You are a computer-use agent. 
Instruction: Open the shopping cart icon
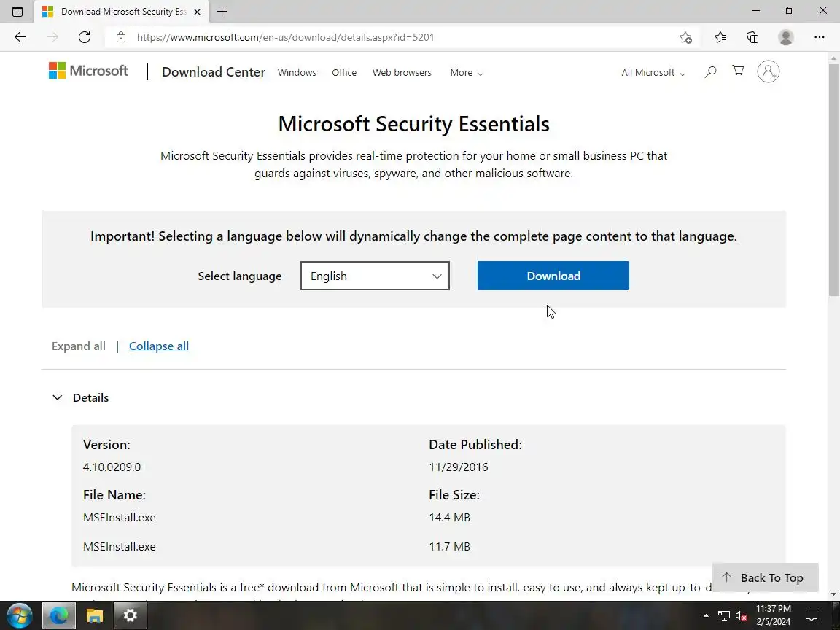tap(738, 71)
